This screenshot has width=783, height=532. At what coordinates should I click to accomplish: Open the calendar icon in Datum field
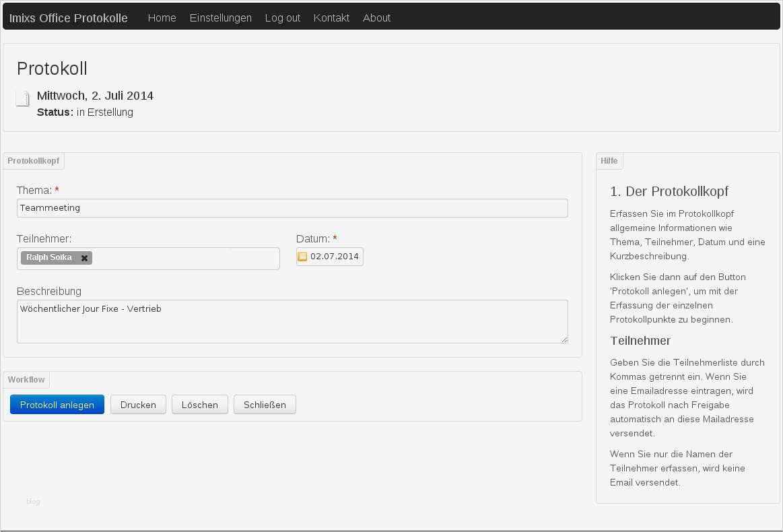(302, 257)
